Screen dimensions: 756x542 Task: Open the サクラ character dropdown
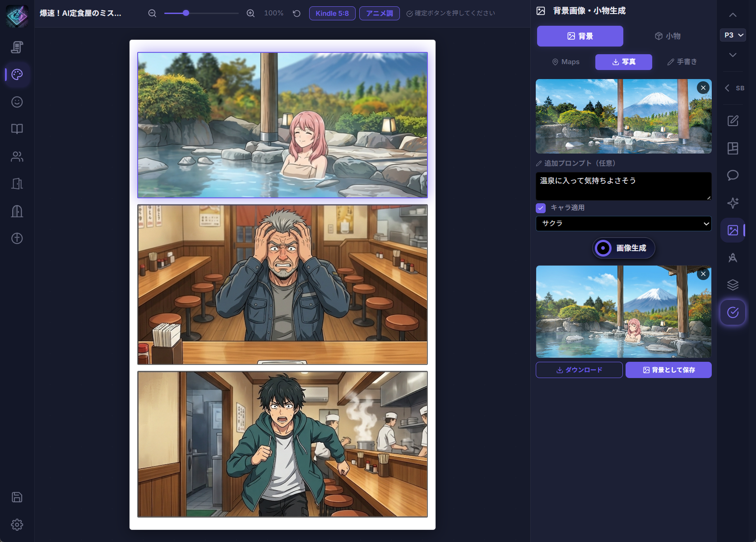623,224
